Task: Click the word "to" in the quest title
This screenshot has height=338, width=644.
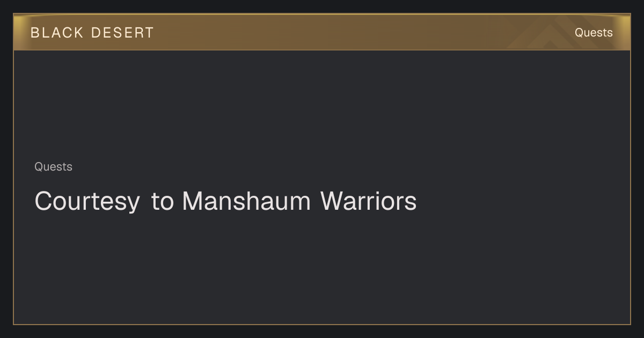Action: tap(163, 202)
